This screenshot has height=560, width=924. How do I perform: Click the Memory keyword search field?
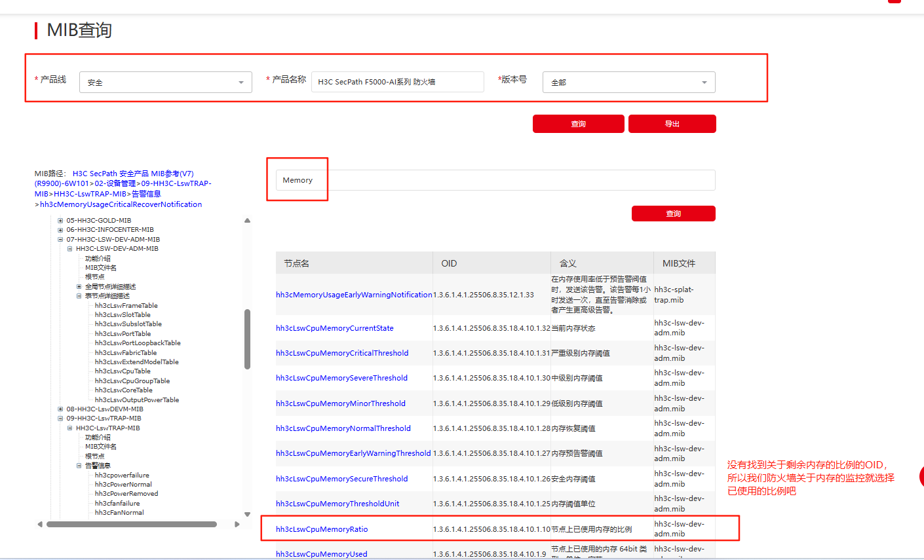(495, 180)
